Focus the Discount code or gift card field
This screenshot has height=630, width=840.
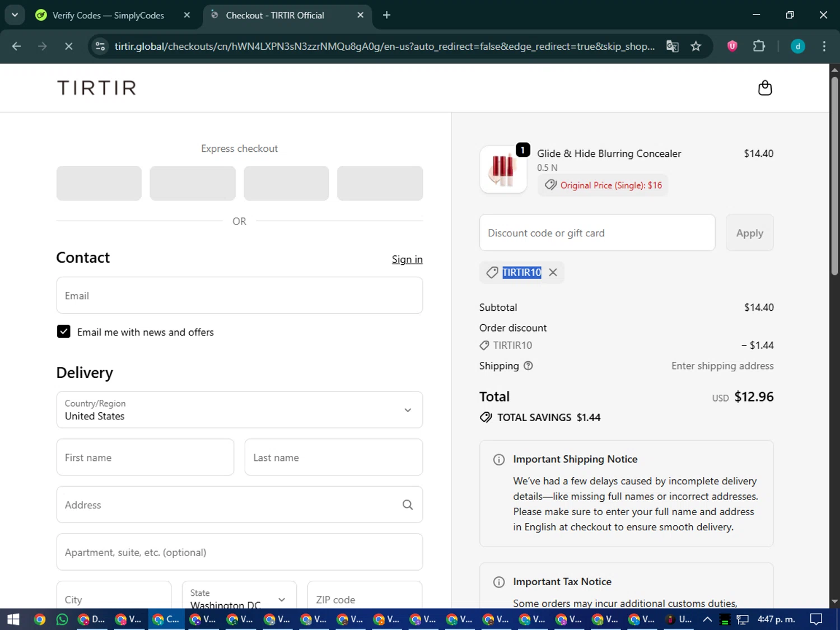(x=597, y=233)
